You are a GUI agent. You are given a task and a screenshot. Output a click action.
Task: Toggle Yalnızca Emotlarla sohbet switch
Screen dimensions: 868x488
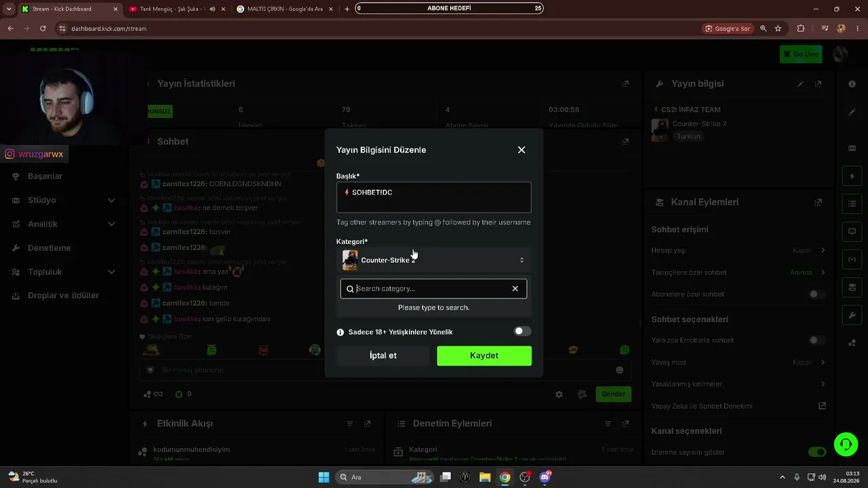tap(817, 340)
